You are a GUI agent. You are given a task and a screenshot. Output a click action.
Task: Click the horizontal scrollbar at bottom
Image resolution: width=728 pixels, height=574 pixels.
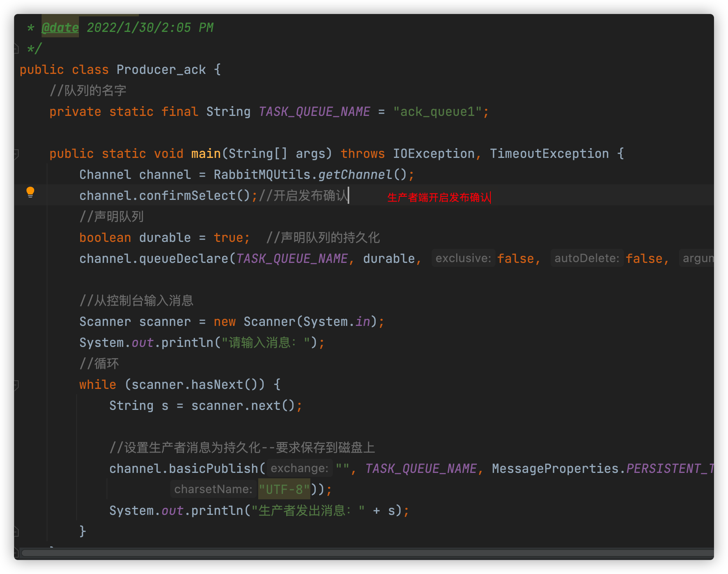[367, 553]
